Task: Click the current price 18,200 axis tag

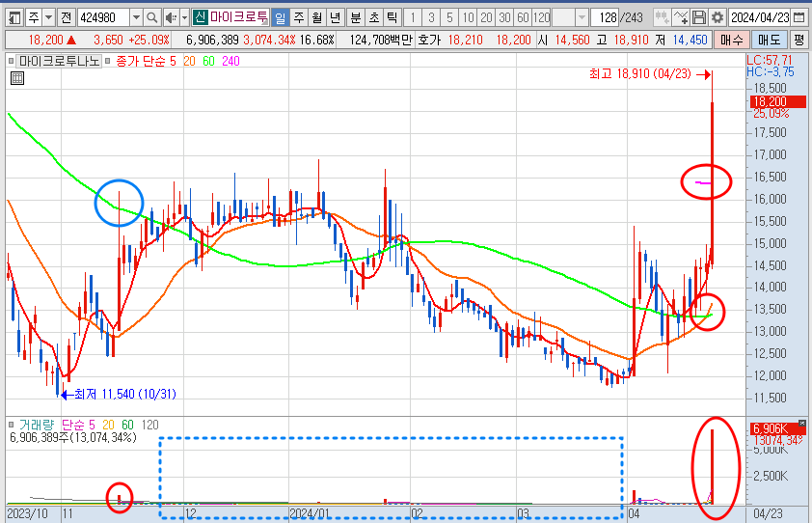Action: tap(778, 101)
